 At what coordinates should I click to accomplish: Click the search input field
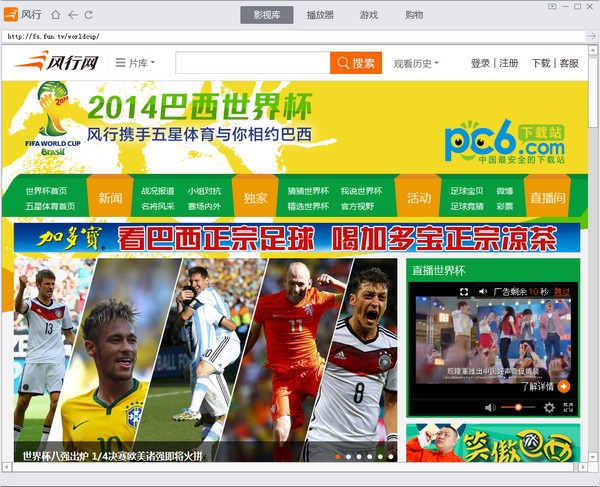pos(253,63)
